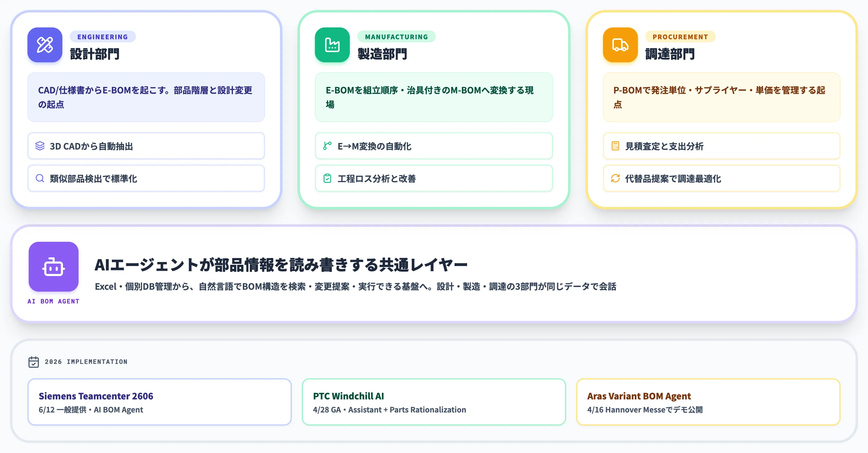Open the Siemens Teamcenter 2606 card

(160, 402)
